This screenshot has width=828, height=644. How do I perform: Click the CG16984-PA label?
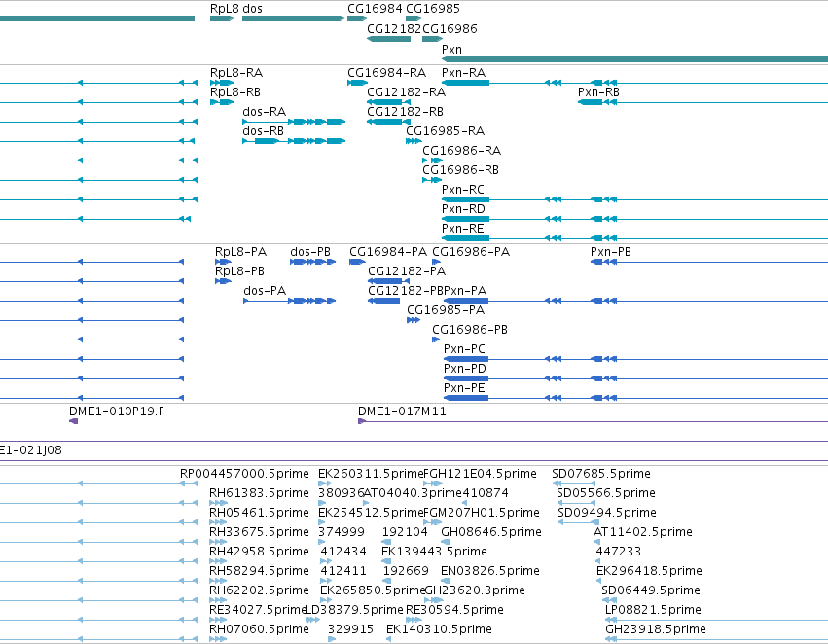coord(387,252)
